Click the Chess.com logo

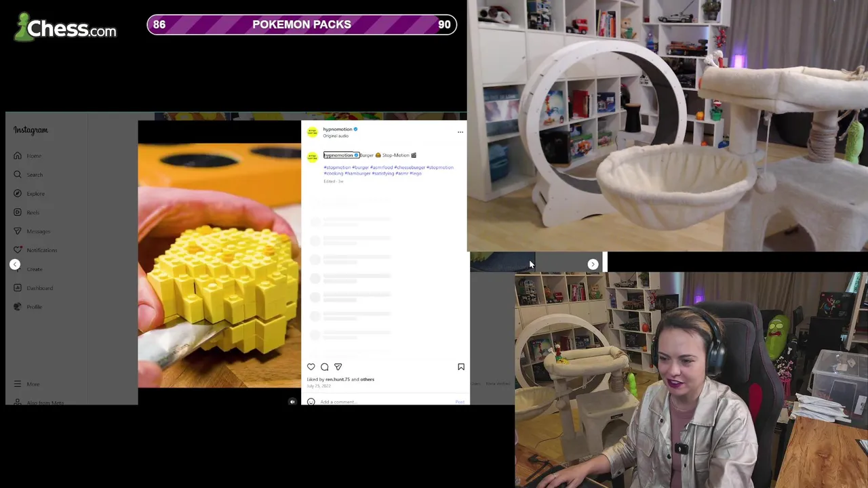click(66, 28)
